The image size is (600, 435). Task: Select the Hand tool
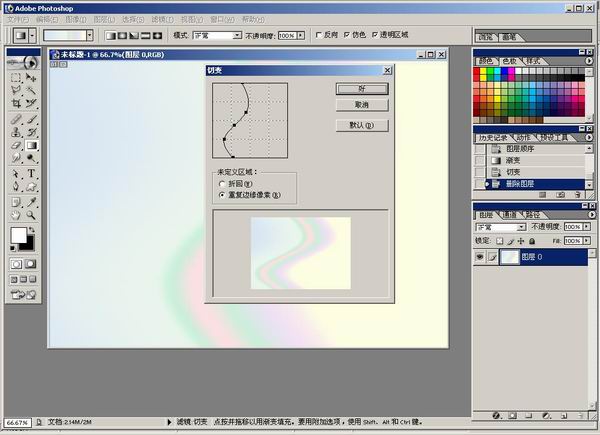coord(16,214)
